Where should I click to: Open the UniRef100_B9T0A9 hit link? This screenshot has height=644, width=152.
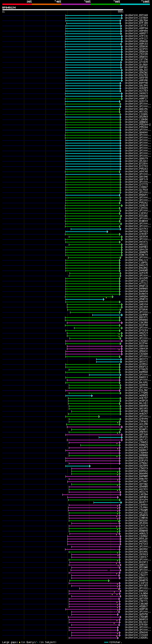tap(137, 15)
